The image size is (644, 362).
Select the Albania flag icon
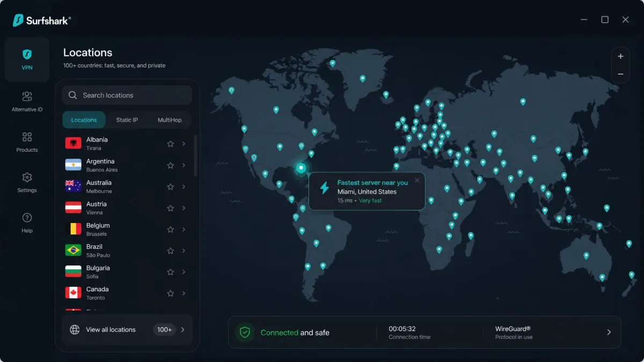click(73, 143)
